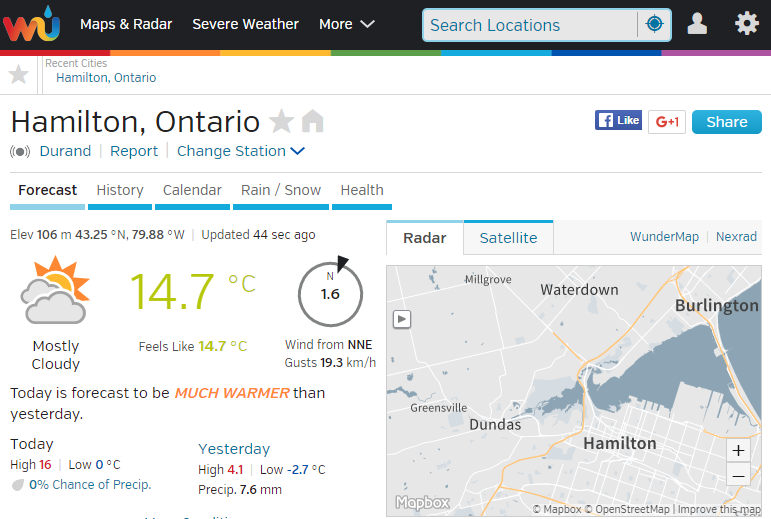Expand the Change Station dropdown

[241, 151]
